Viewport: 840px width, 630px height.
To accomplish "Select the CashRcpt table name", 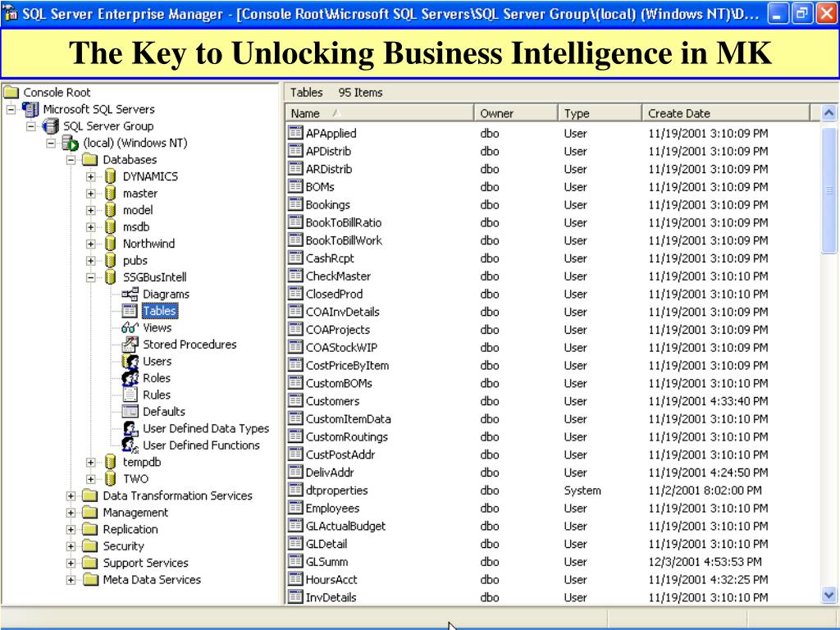I will point(330,258).
